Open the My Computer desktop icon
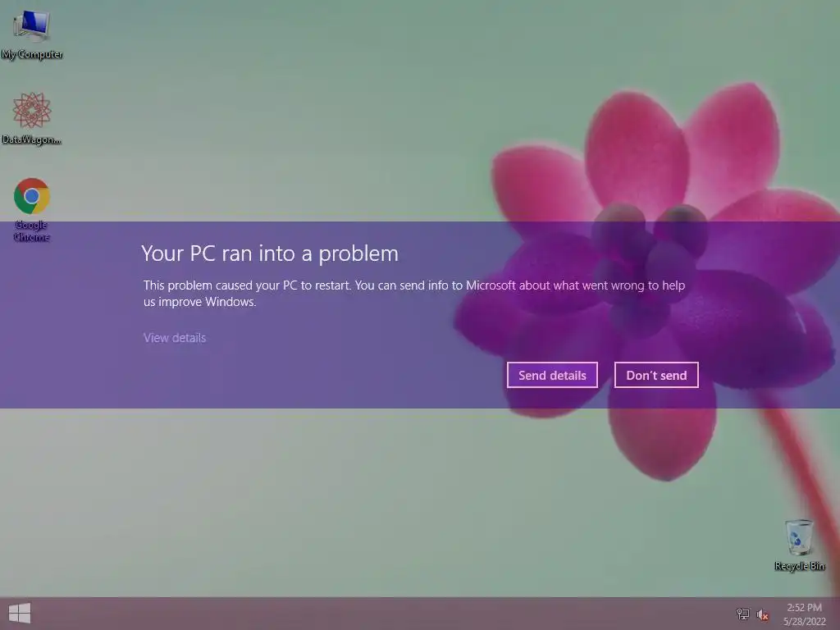Viewport: 840px width, 630px height. click(32, 34)
